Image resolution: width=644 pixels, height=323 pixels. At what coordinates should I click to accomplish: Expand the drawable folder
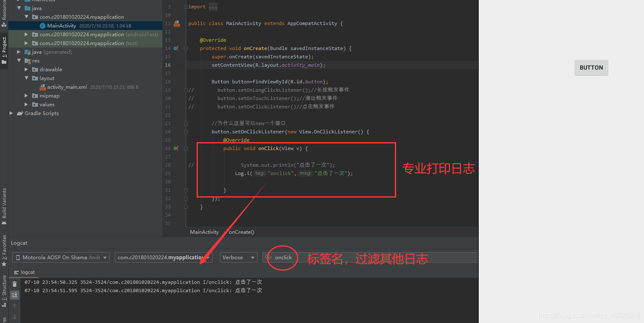click(x=27, y=70)
